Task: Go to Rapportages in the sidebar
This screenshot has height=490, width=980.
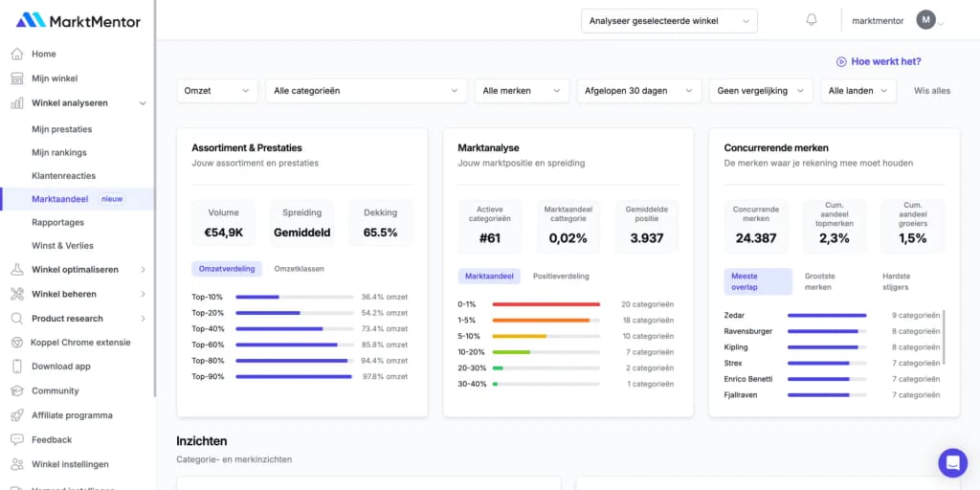Action: pos(57,222)
